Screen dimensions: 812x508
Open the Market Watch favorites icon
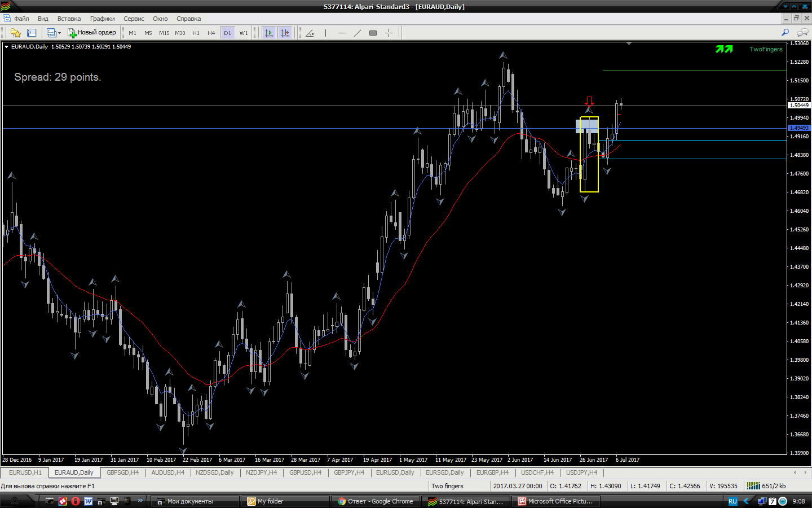[16, 33]
